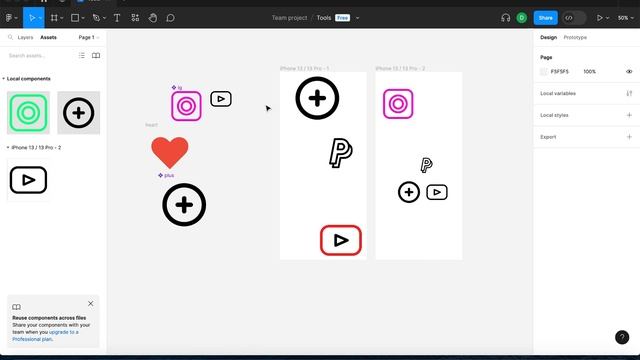640x360 pixels.
Task: Switch to the Prototype tab
Action: coord(575,37)
